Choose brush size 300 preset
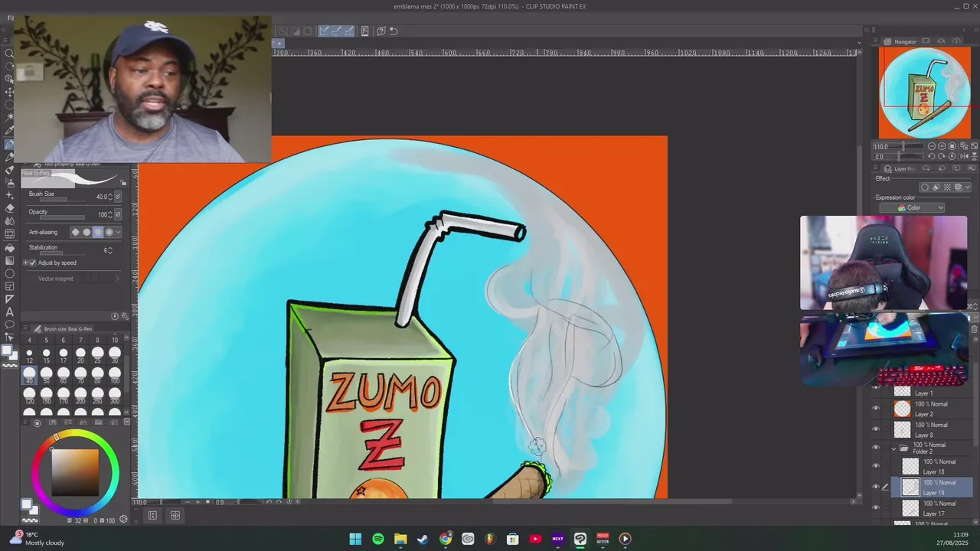The height and width of the screenshot is (551, 980). tap(115, 394)
